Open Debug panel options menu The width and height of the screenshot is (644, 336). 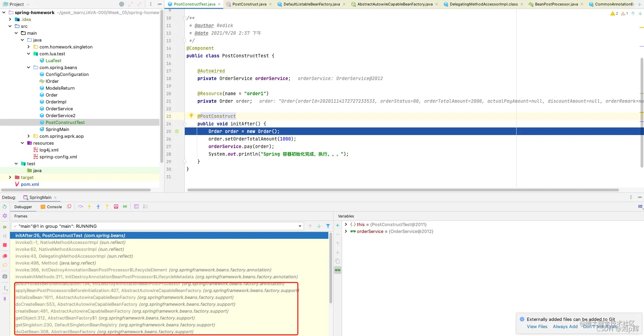(631, 197)
